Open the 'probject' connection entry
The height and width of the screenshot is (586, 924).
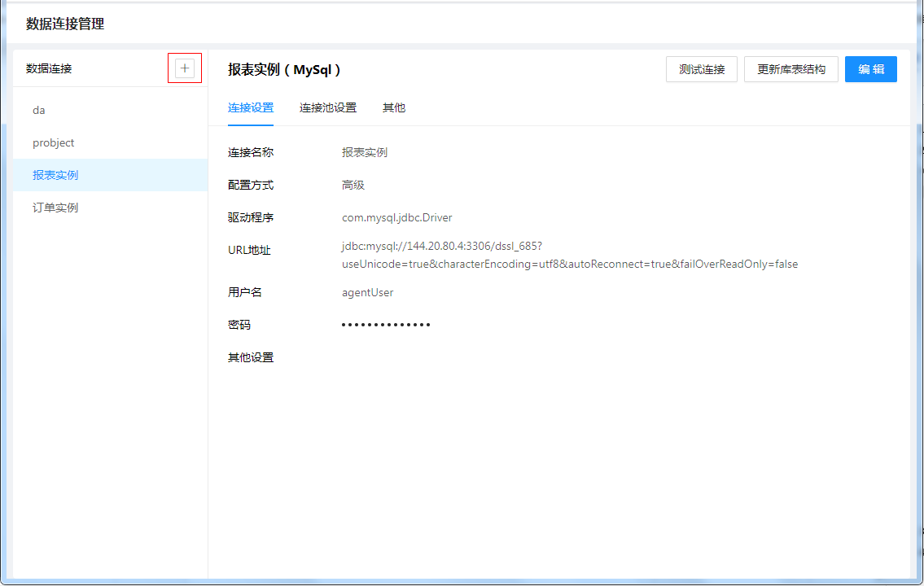click(54, 142)
